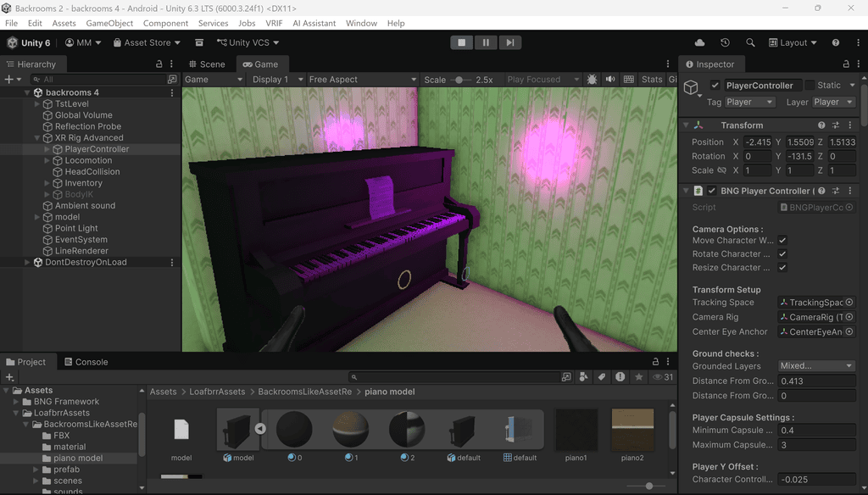This screenshot has height=495, width=868.
Task: Open the Display 1 dropdown
Action: click(x=277, y=79)
